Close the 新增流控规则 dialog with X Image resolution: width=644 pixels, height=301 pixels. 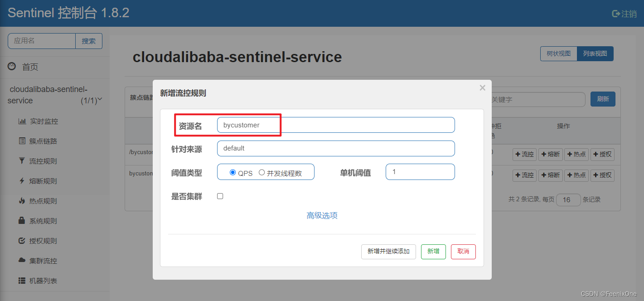(482, 88)
